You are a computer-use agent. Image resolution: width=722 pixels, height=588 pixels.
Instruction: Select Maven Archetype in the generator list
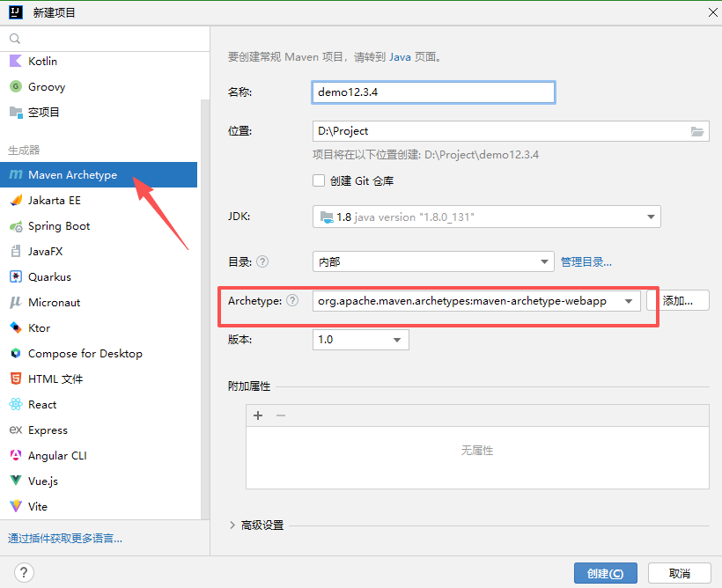(72, 175)
